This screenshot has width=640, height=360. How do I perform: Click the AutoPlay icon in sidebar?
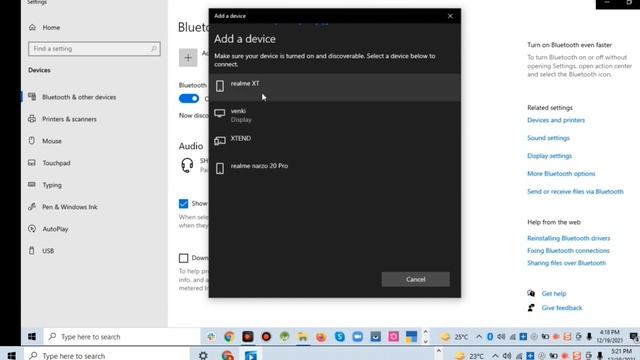click(x=32, y=229)
